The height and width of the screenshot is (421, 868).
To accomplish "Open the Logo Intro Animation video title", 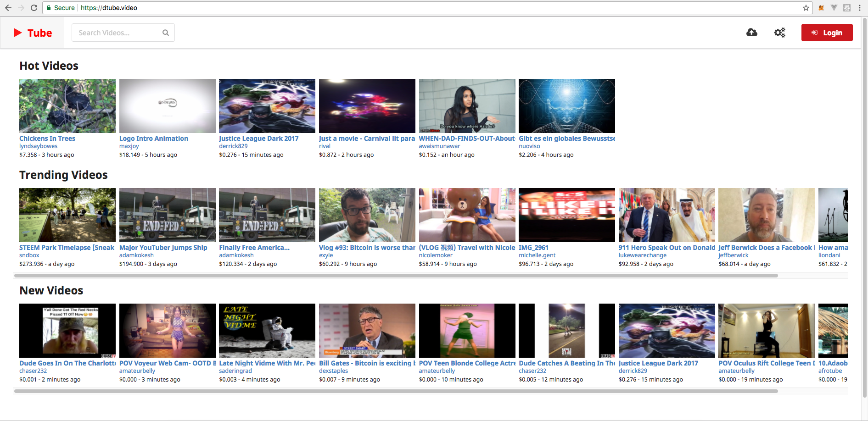I will [x=154, y=138].
